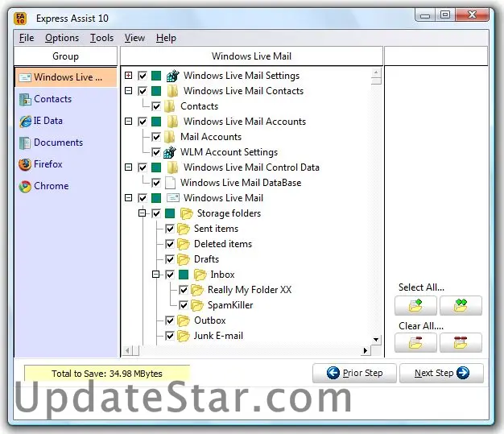
Task: Open the File menu
Action: (x=27, y=38)
